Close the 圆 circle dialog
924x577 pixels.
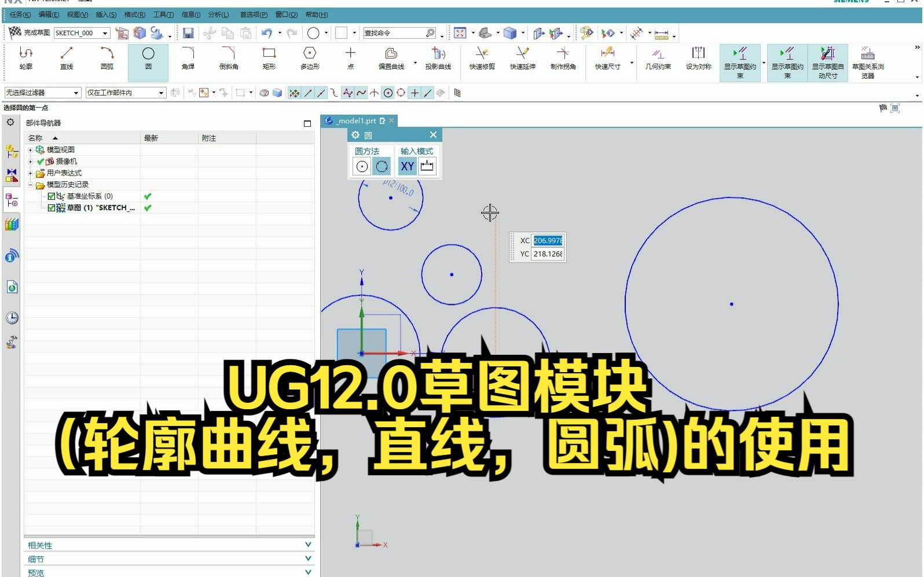click(433, 135)
